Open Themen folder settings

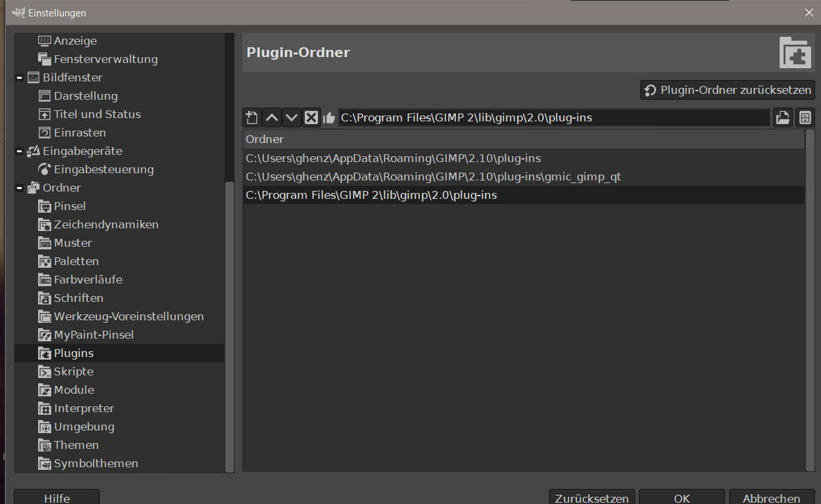click(76, 445)
